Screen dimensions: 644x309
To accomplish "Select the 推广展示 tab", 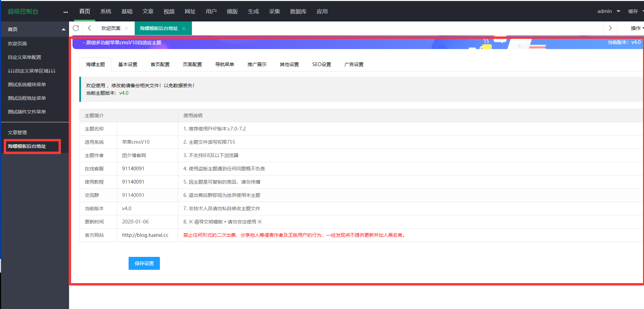I will [x=257, y=64].
